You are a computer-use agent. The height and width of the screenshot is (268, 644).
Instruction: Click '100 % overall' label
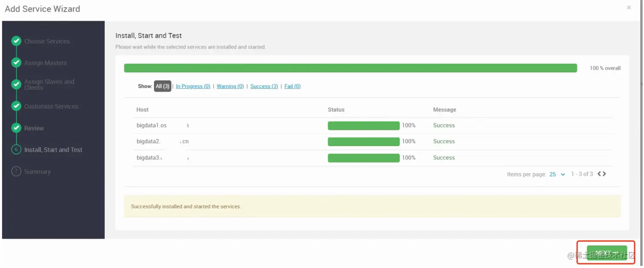pyautogui.click(x=605, y=68)
